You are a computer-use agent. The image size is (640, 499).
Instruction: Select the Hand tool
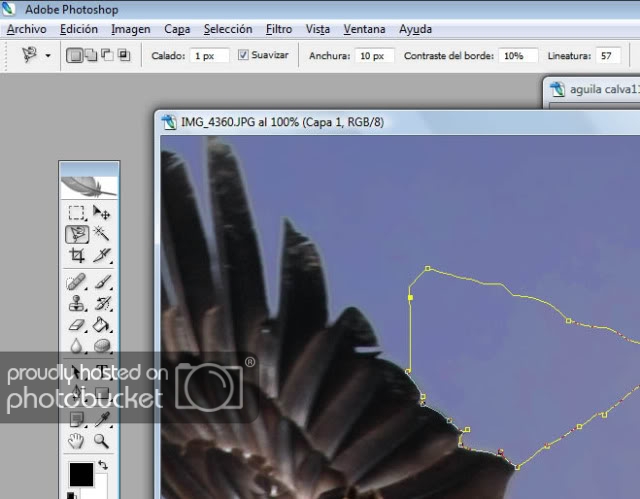[x=76, y=440]
